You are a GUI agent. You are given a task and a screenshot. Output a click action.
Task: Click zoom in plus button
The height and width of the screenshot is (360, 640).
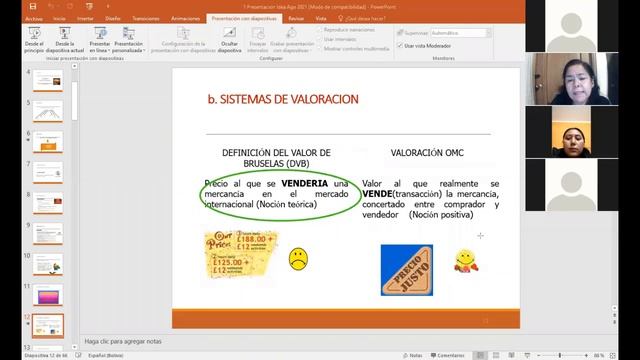(586, 356)
